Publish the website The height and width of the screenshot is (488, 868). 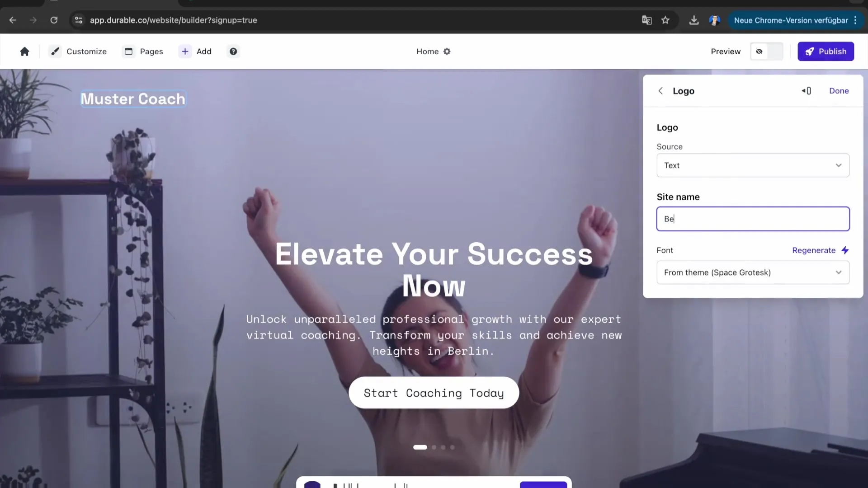click(x=826, y=52)
